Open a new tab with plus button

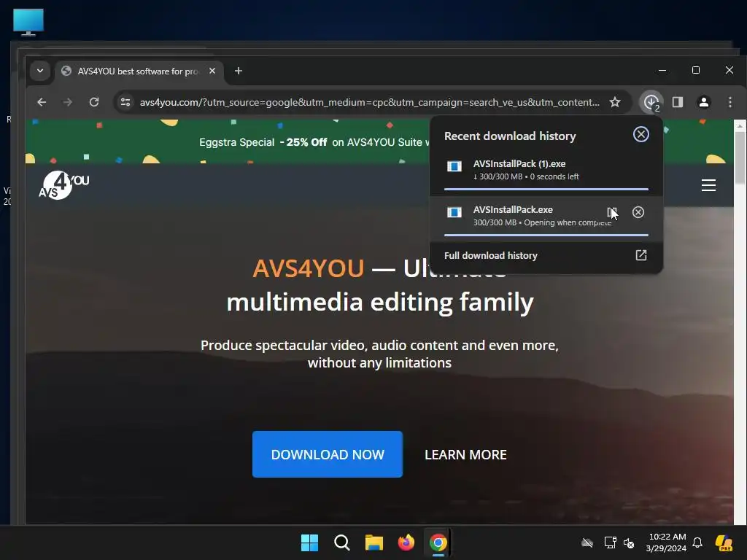click(239, 71)
